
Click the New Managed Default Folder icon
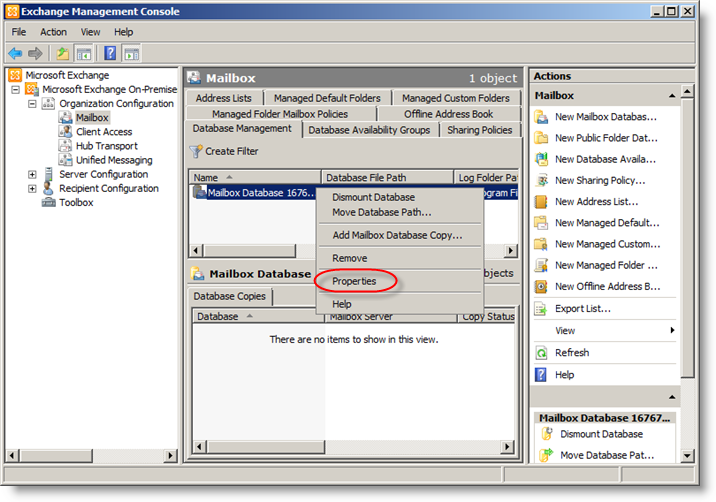point(541,223)
